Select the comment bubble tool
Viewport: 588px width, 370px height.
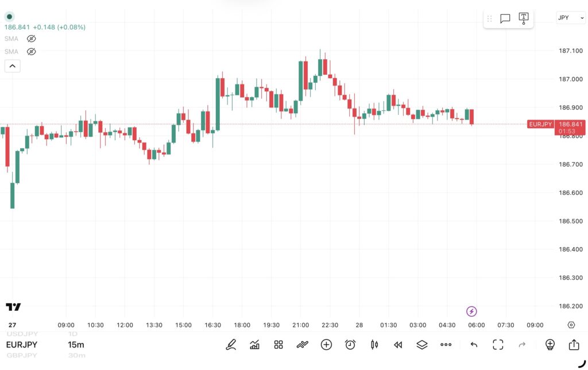click(x=505, y=18)
